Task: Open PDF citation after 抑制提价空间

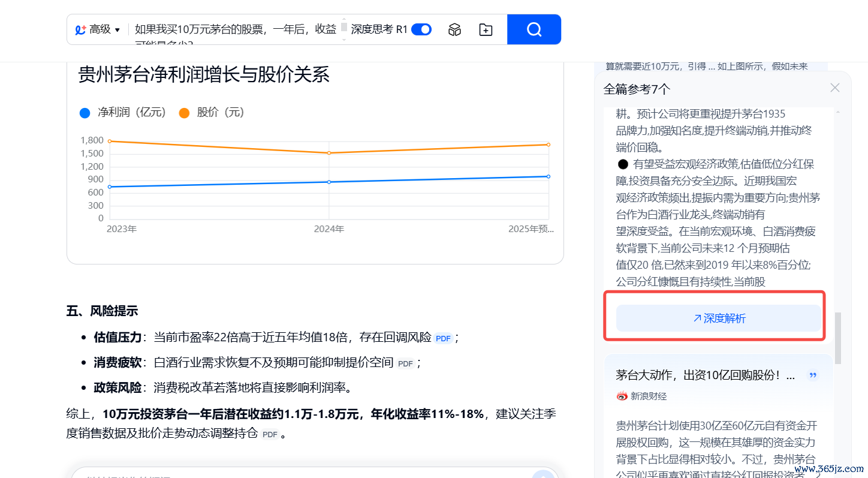Action: click(406, 363)
